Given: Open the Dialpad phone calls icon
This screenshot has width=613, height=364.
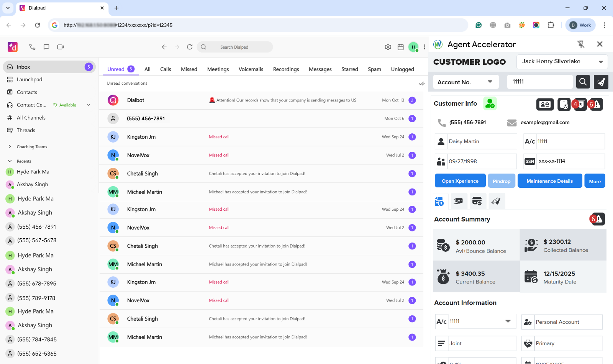Looking at the screenshot, I should [x=32, y=47].
